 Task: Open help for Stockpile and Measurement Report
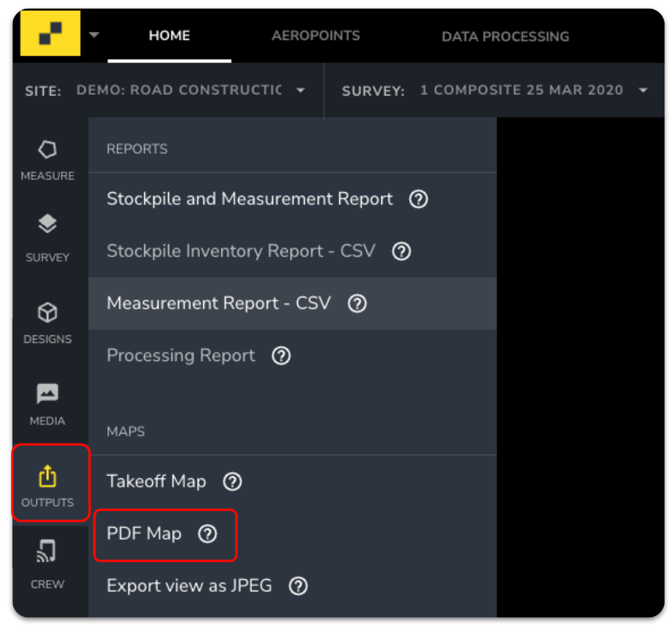coord(418,199)
